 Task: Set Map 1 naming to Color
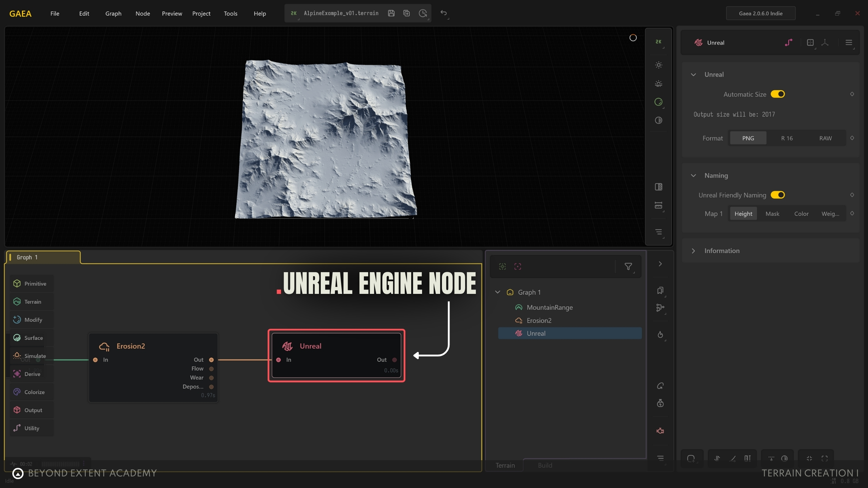coord(801,214)
